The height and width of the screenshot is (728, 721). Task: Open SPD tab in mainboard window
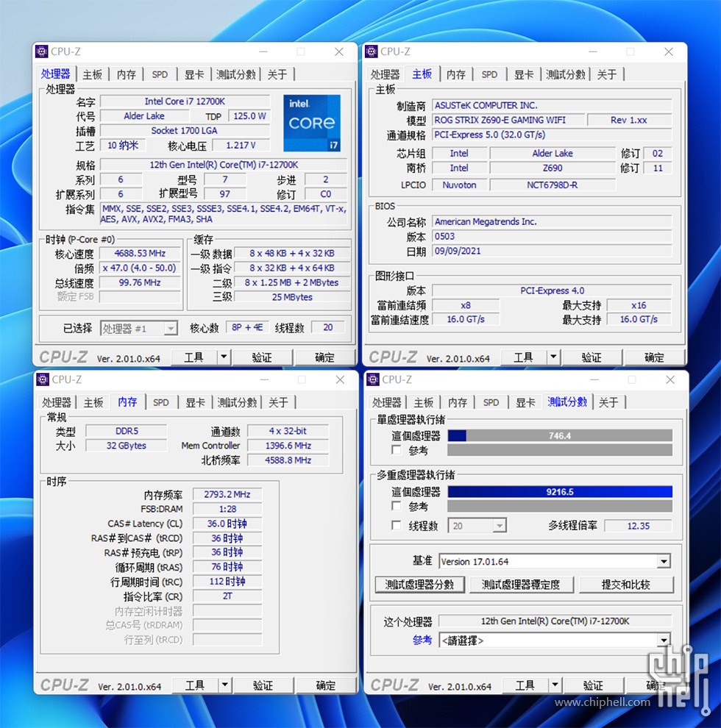(x=489, y=74)
